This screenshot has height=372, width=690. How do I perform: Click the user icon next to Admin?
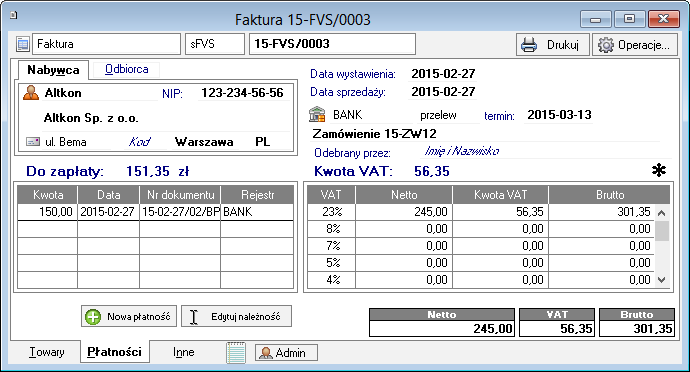click(265, 353)
